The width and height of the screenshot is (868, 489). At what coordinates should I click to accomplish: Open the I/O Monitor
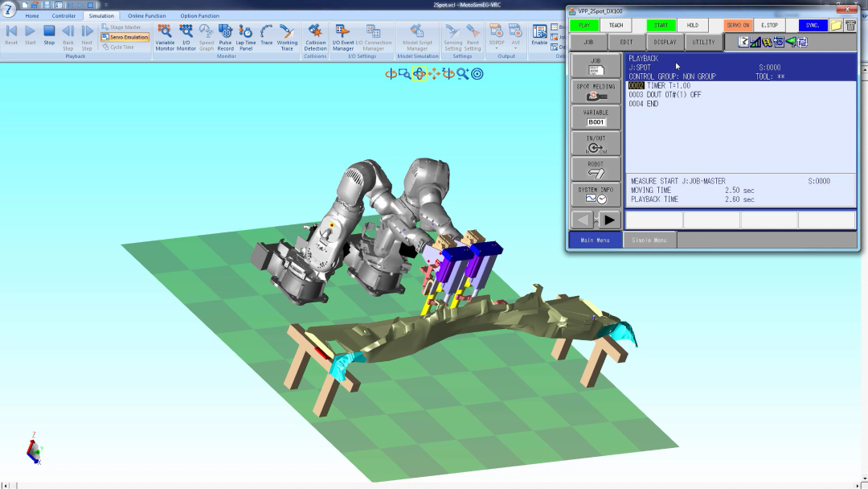186,37
